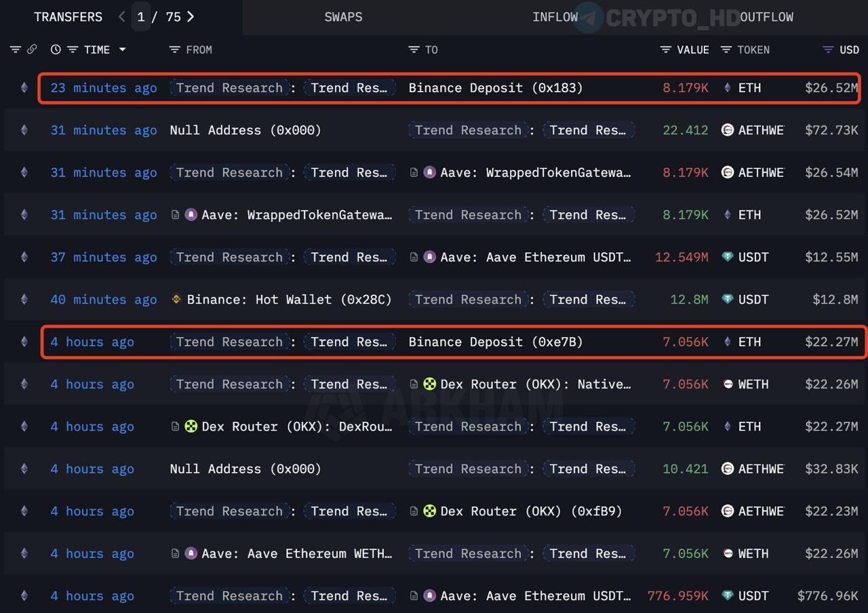Screen dimensions: 868x613
Task: Click the Aave logo in the $26.54M row
Action: click(429, 172)
